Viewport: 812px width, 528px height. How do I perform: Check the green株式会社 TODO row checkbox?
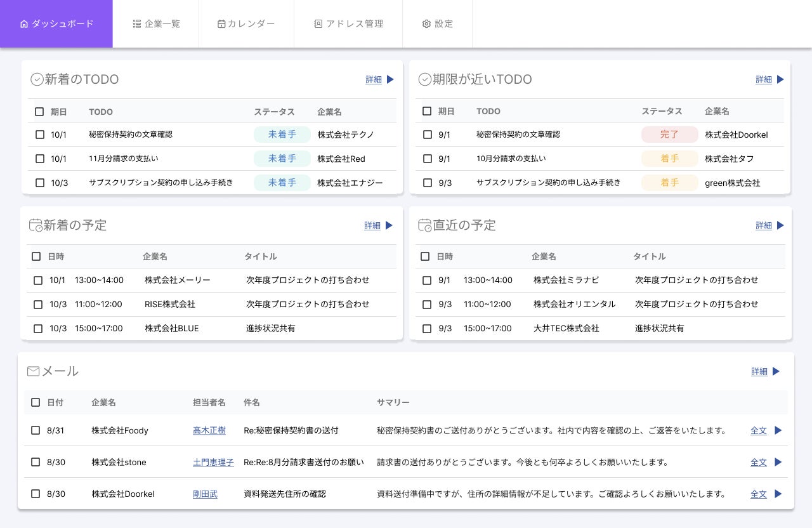pos(428,183)
